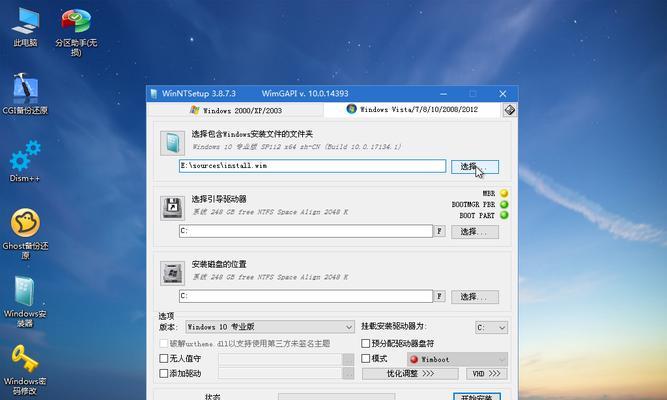Enable the 模式 checkbox
The height and width of the screenshot is (400, 667).
(365, 358)
